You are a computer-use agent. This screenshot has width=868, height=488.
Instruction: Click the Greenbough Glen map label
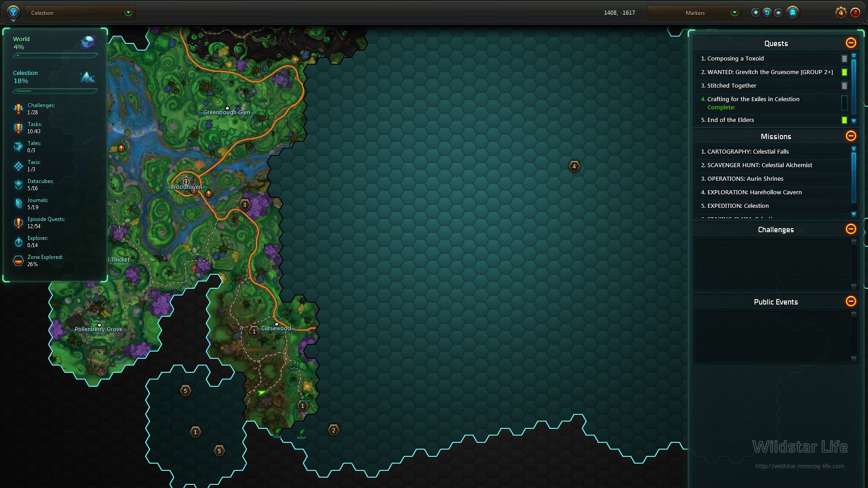click(226, 113)
